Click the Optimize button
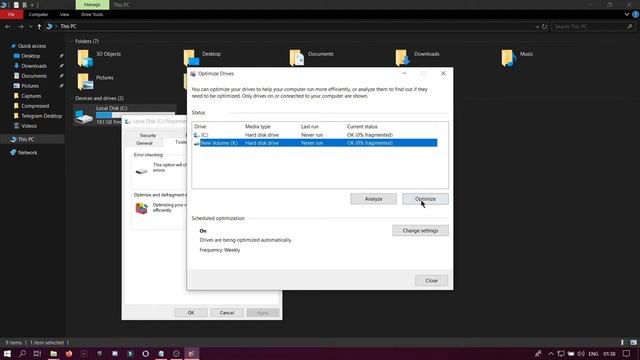640x360 pixels. [425, 199]
